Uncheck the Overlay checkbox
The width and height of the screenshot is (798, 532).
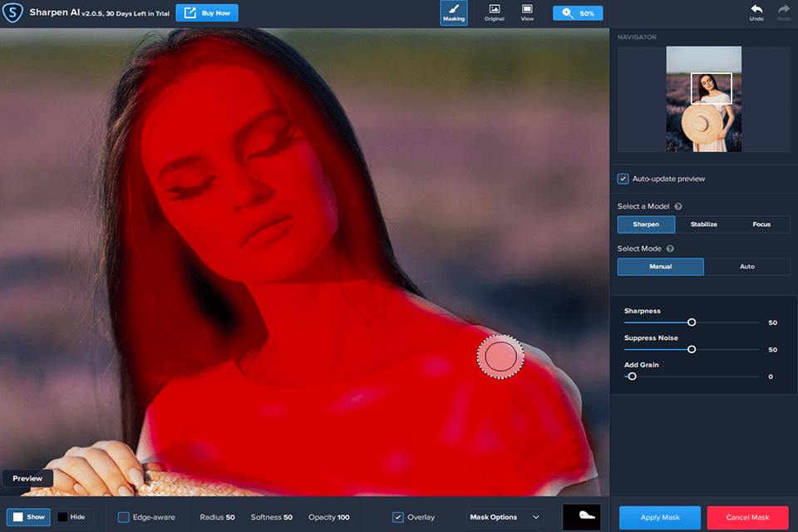point(397,516)
